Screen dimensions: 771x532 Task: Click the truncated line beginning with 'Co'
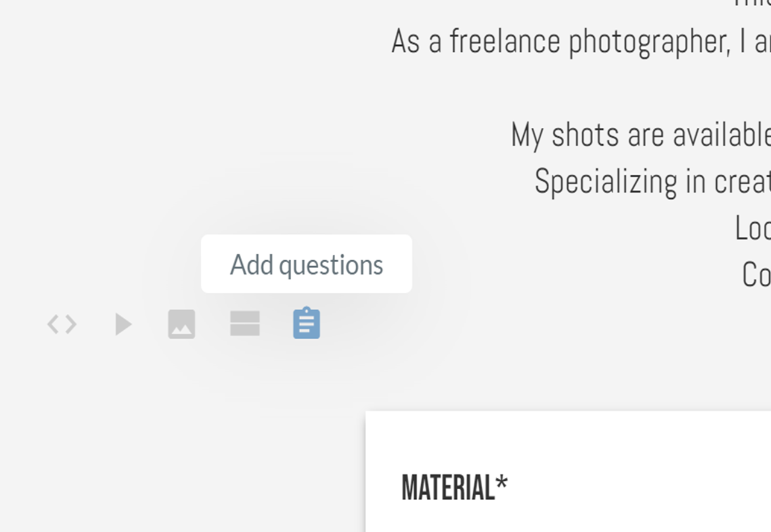pos(756,275)
